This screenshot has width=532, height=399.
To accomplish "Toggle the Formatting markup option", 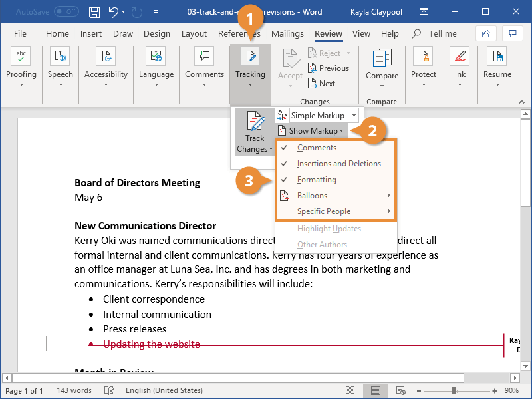I will tap(317, 180).
